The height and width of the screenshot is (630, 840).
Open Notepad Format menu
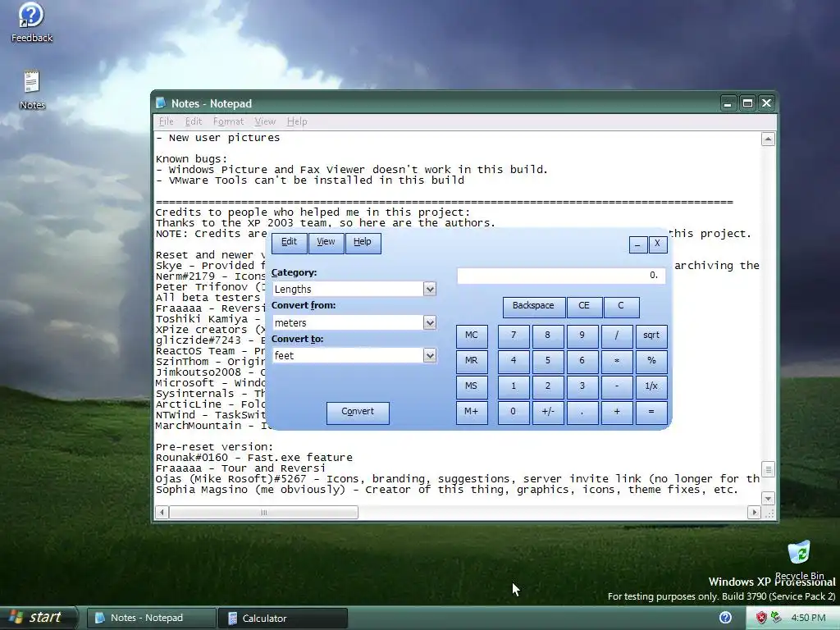(x=228, y=121)
